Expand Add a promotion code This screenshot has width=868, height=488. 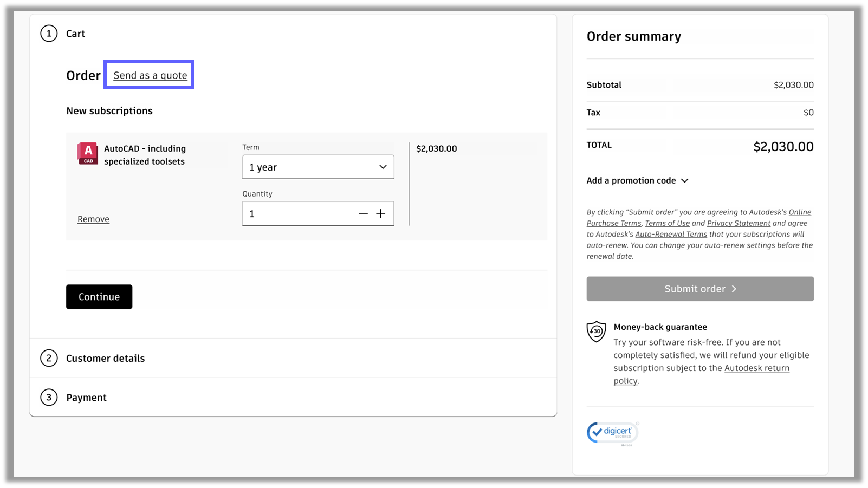click(x=637, y=181)
